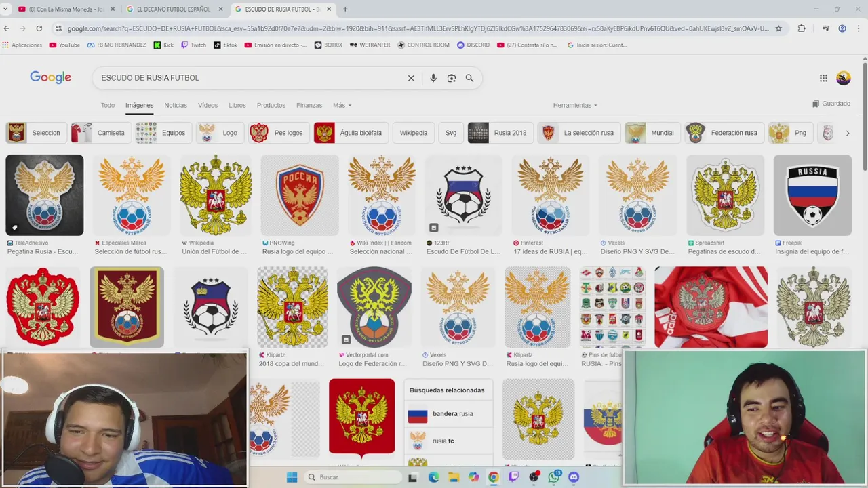Viewport: 868px width, 488px height.
Task: Open WhatsApp from the taskbar
Action: click(554, 477)
